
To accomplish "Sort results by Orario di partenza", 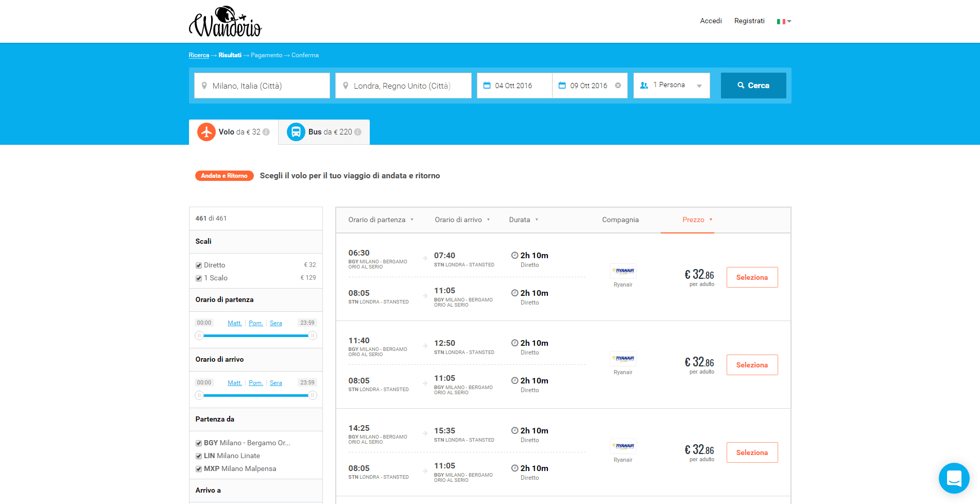I will [381, 220].
